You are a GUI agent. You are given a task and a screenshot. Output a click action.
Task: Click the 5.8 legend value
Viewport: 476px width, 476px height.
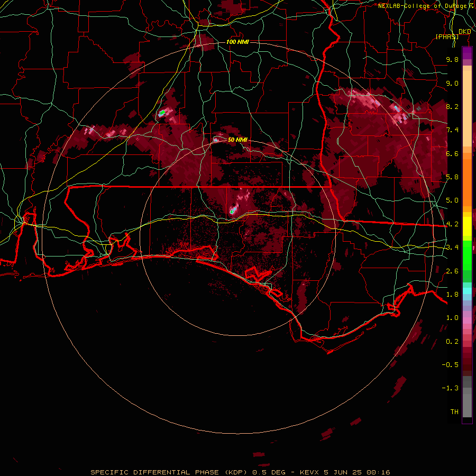[x=452, y=177]
